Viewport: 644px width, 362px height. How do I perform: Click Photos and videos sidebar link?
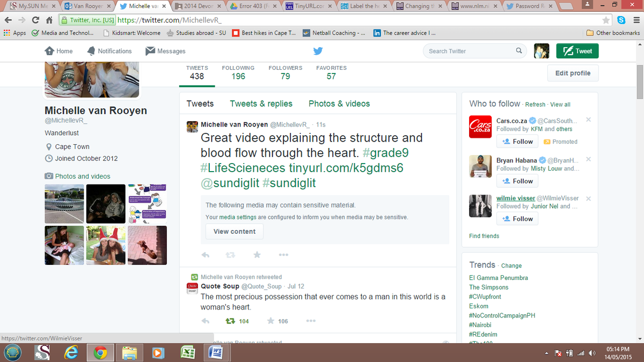pyautogui.click(x=83, y=176)
